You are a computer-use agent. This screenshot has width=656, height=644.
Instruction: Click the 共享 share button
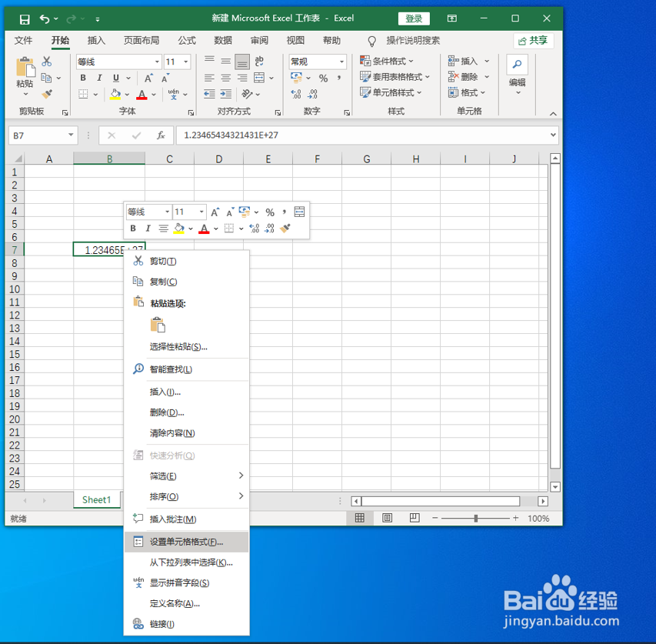(x=533, y=41)
